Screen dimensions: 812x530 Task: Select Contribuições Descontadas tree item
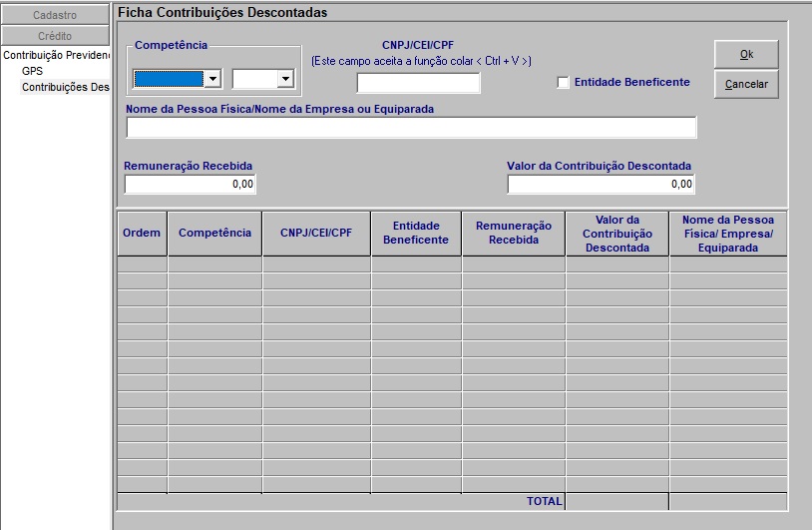[65, 87]
